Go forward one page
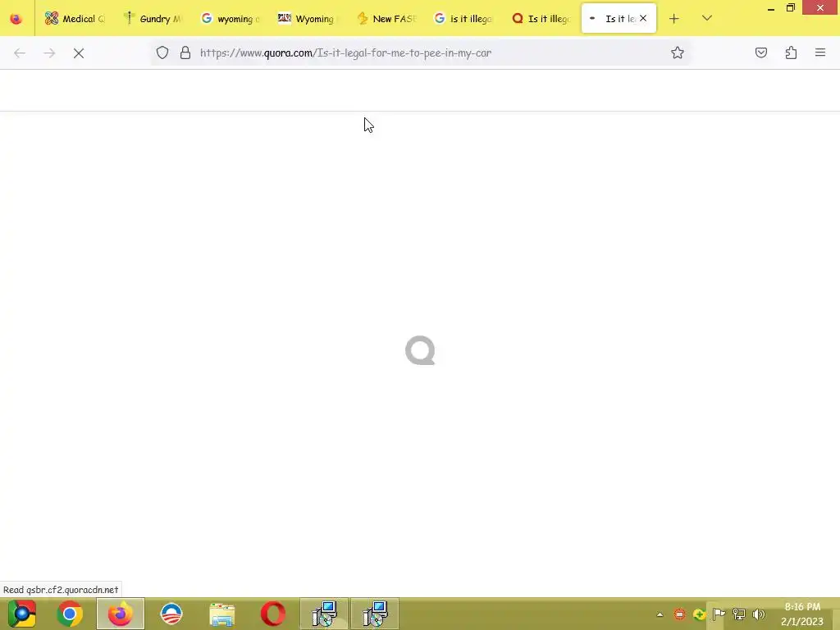840x630 pixels. (49, 53)
